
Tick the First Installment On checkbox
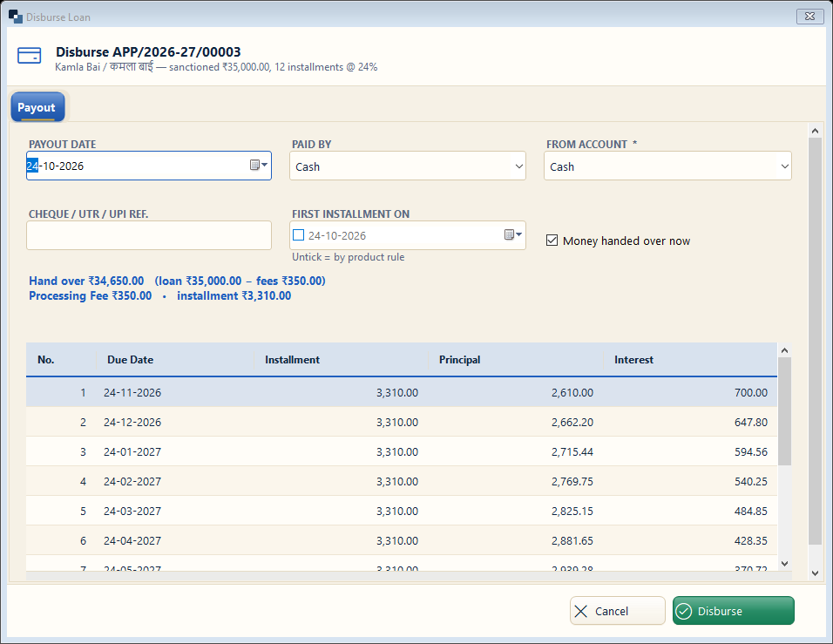299,235
